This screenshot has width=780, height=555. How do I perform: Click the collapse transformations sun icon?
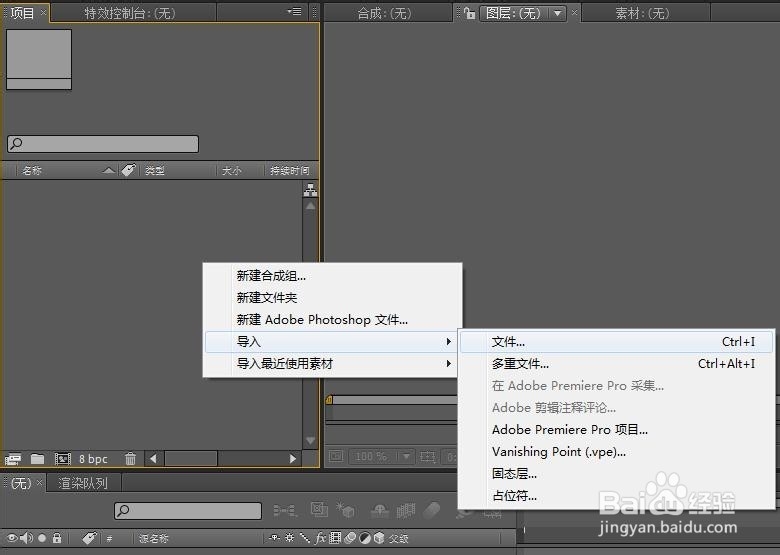[290, 538]
